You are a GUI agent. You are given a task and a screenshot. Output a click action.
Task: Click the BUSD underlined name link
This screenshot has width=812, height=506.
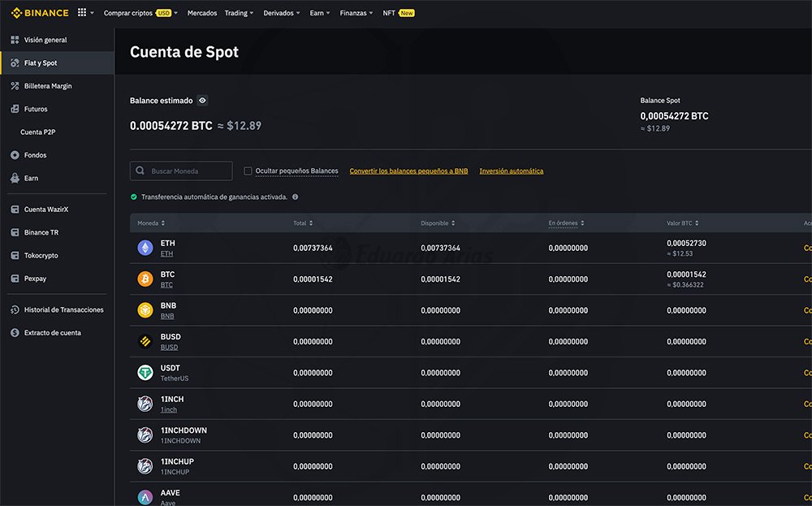(x=170, y=348)
